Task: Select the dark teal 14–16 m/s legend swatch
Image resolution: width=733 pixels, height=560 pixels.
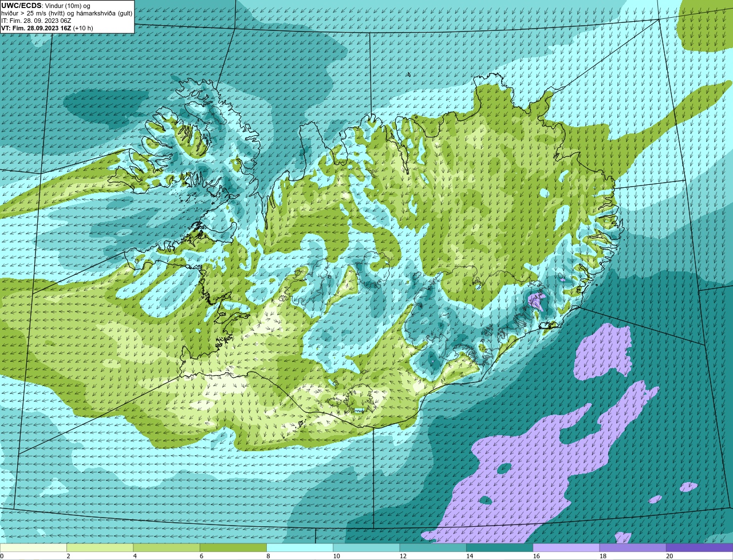Action: point(499,547)
